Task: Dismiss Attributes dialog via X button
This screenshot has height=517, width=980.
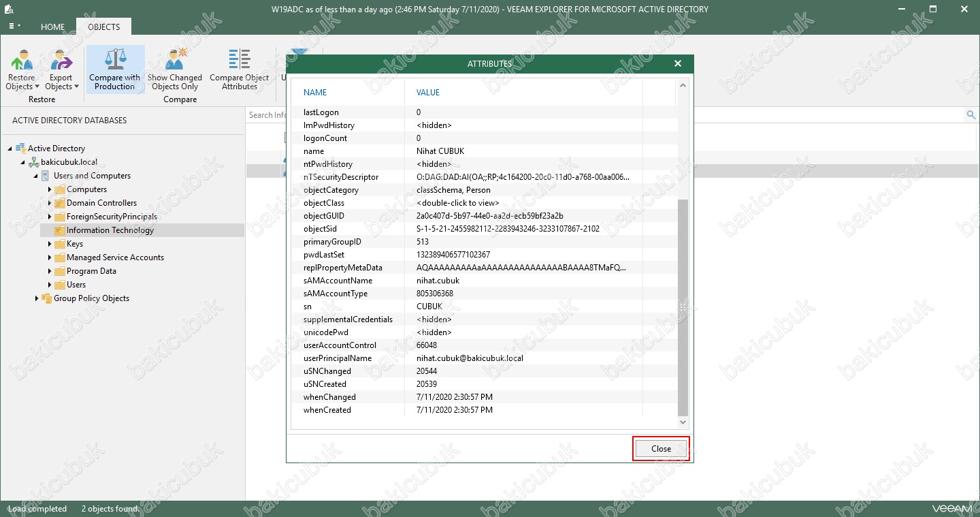Action: (677, 63)
